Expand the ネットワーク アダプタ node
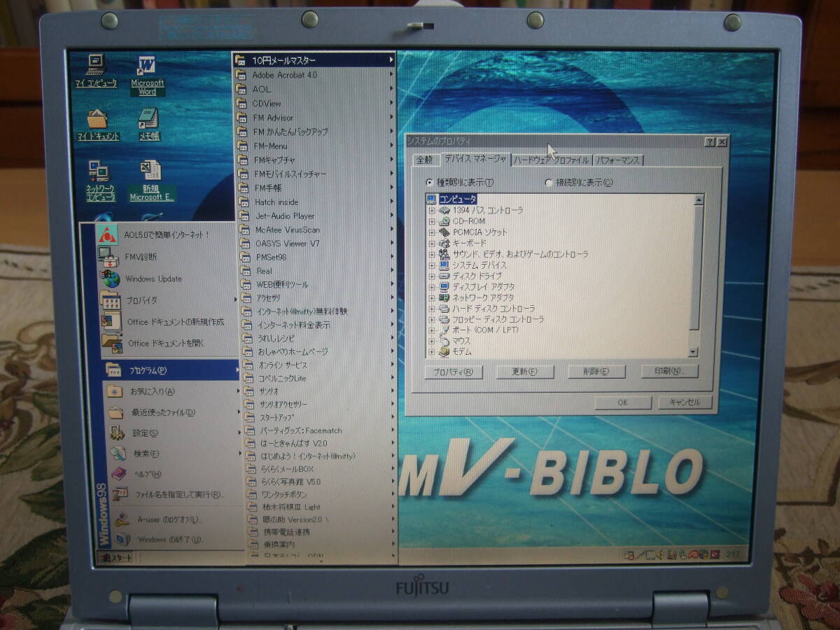Viewport: 840px width, 630px height. pos(432,297)
